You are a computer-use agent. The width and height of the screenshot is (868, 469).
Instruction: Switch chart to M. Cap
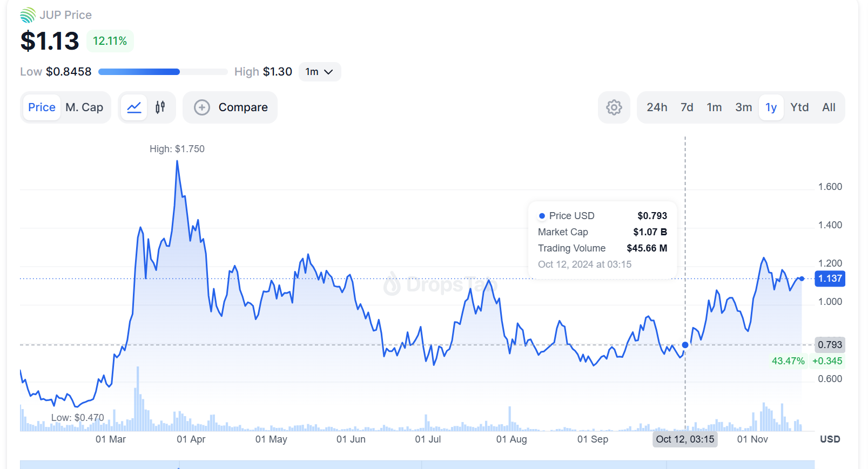84,107
